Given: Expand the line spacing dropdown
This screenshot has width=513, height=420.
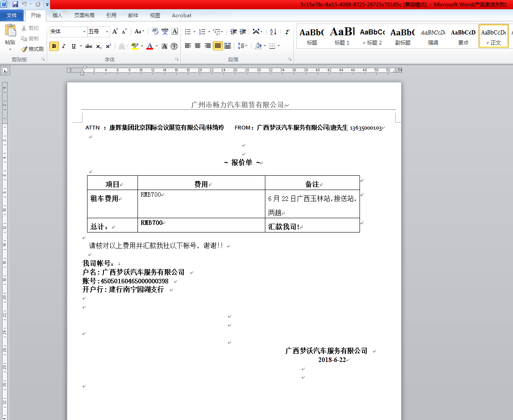Looking at the screenshot, I should pyautogui.click(x=246, y=46).
